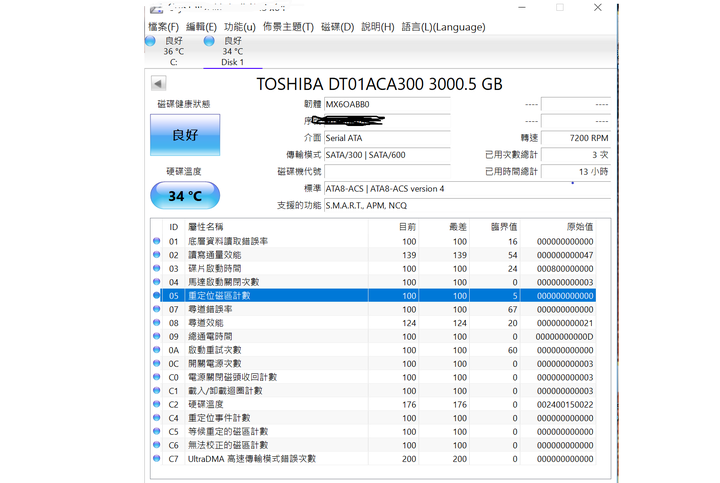Click the previous disk arrow button
Screen dimensions: 720x483
158,84
